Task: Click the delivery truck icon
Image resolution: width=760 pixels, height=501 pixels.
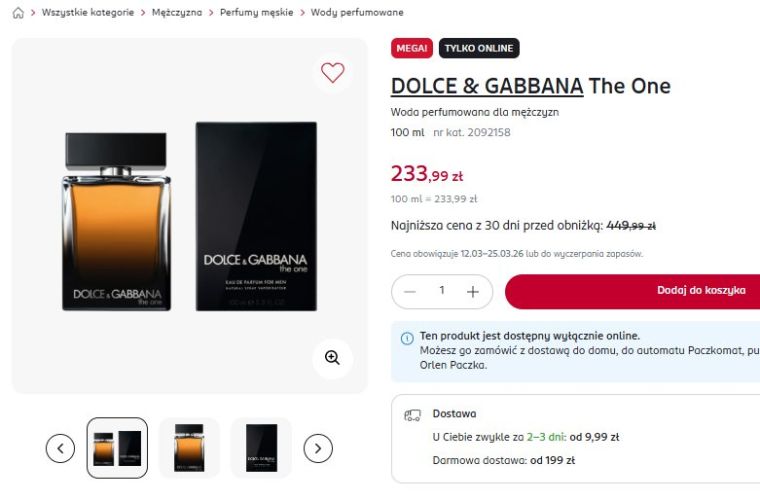Action: pyautogui.click(x=412, y=414)
